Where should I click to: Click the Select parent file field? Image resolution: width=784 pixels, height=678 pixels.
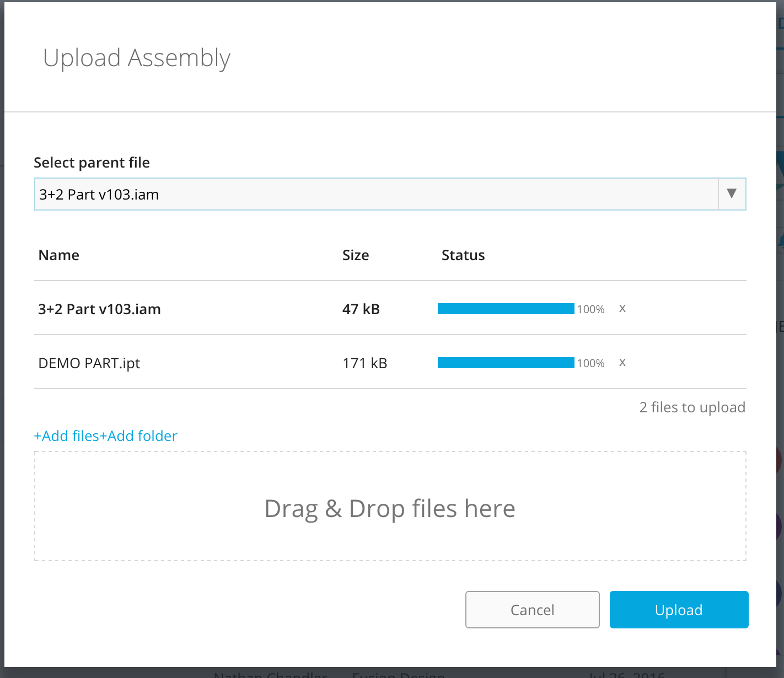(x=390, y=194)
